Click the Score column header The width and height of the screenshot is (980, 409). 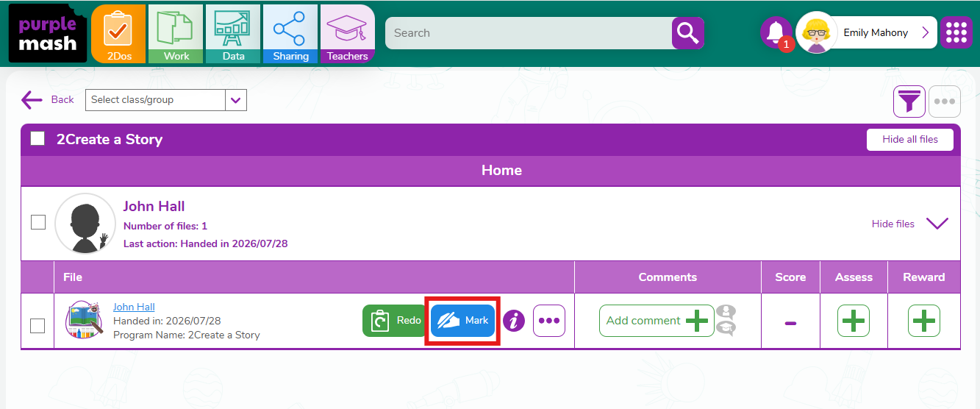click(x=790, y=277)
